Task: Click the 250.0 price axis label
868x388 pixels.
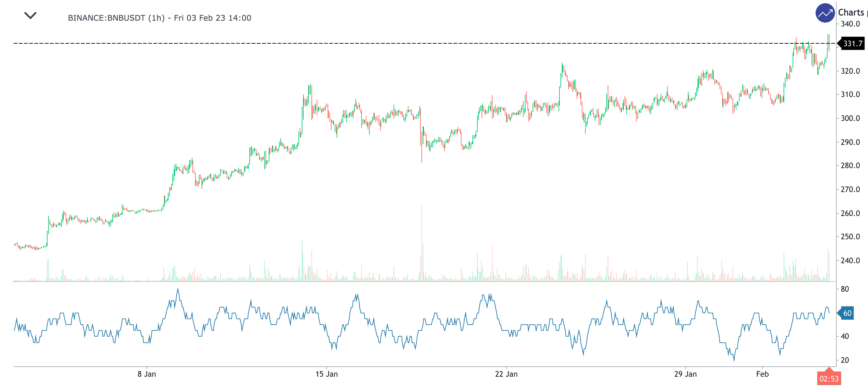Action: pyautogui.click(x=850, y=237)
